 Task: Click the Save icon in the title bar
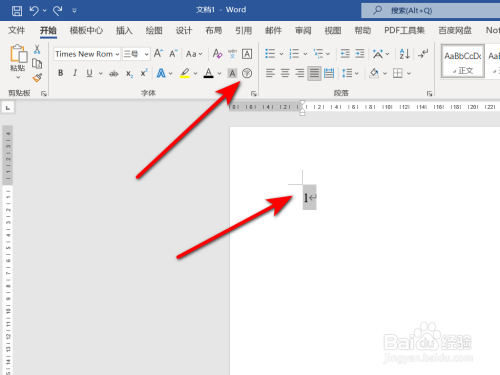(17, 11)
